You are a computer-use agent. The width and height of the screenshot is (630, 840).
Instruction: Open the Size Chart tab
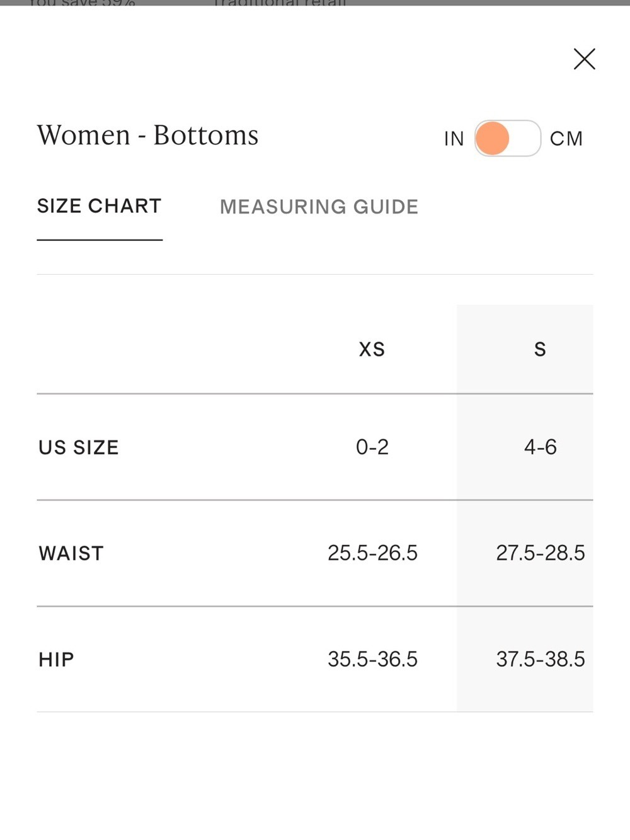tap(100, 206)
